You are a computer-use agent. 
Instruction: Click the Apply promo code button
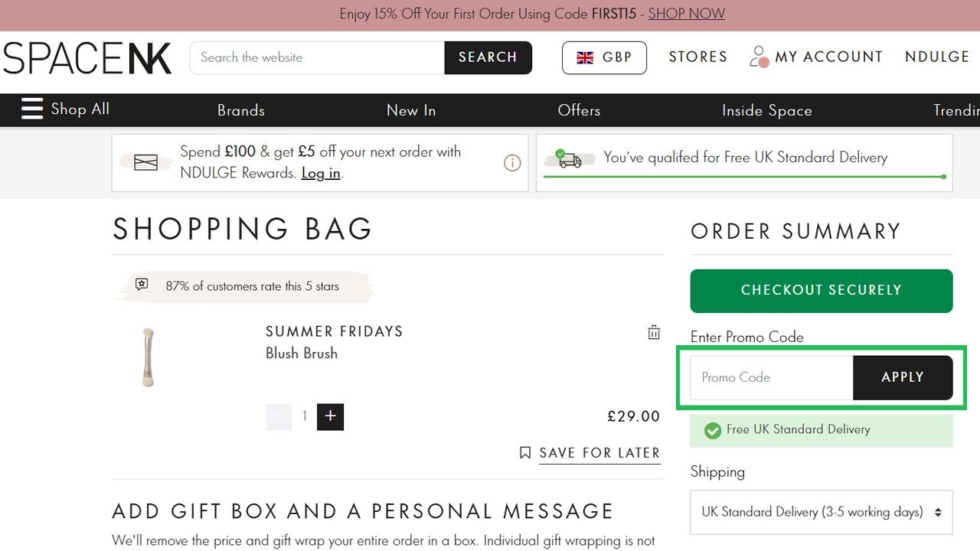[903, 377]
